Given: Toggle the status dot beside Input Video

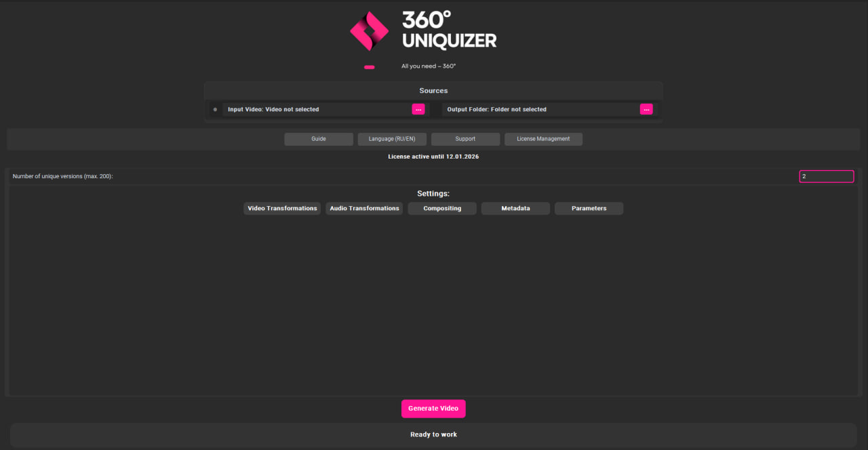Looking at the screenshot, I should click(x=215, y=109).
